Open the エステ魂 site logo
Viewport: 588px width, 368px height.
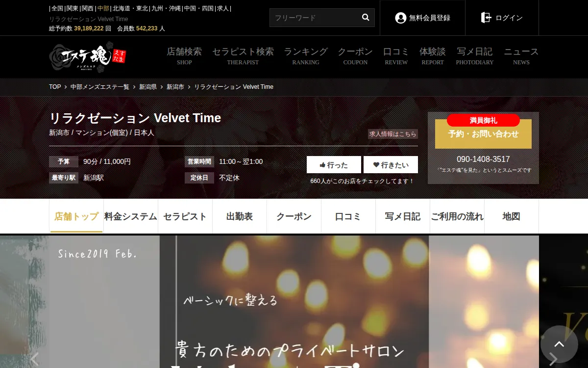pos(88,57)
